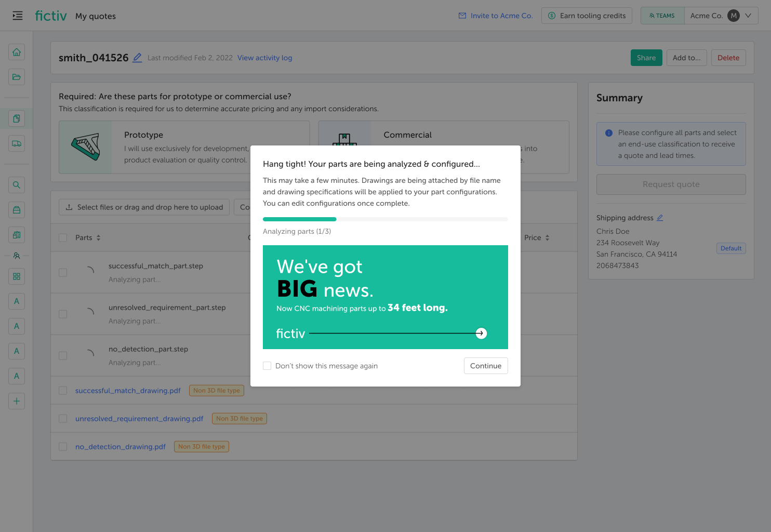Image resolution: width=771 pixels, height=532 pixels.
Task: Click the no_detection_part.step file name
Action: coord(148,349)
